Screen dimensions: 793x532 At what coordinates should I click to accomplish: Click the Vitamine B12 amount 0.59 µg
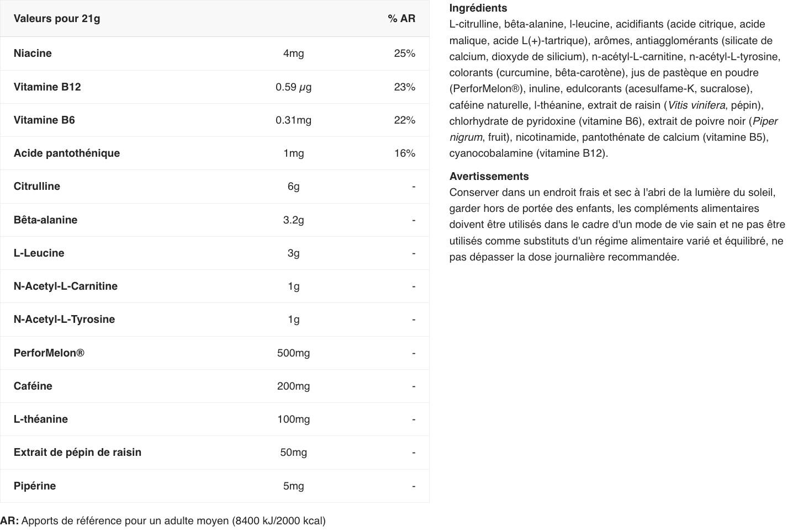(x=293, y=87)
